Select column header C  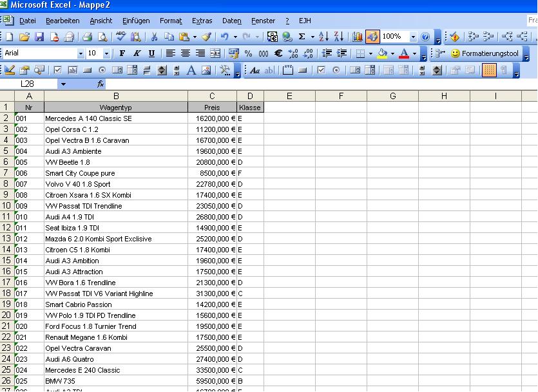212,97
